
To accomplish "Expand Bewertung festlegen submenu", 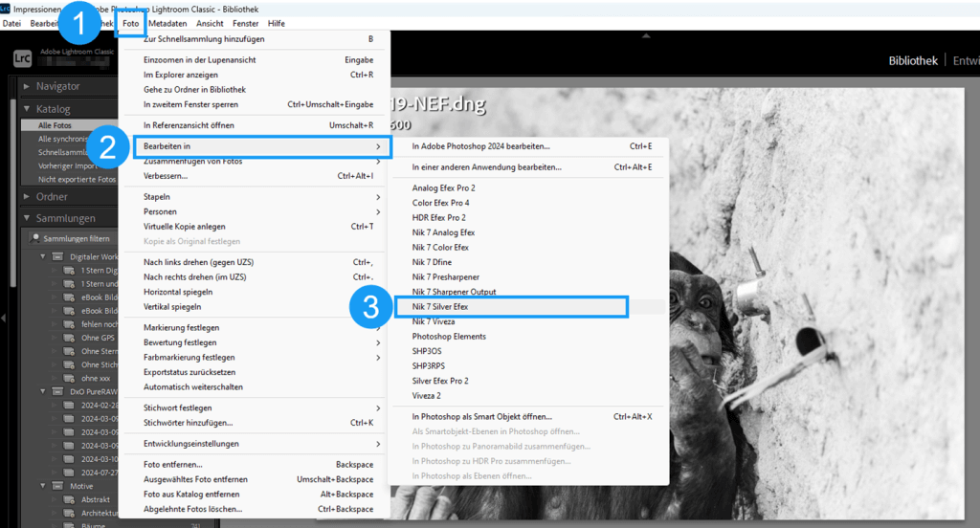I will coord(255,343).
